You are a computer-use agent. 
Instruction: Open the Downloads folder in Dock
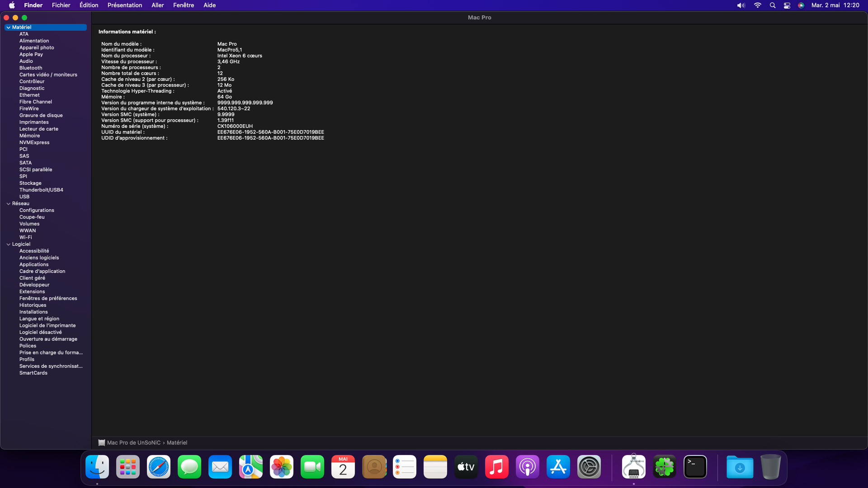pyautogui.click(x=740, y=467)
